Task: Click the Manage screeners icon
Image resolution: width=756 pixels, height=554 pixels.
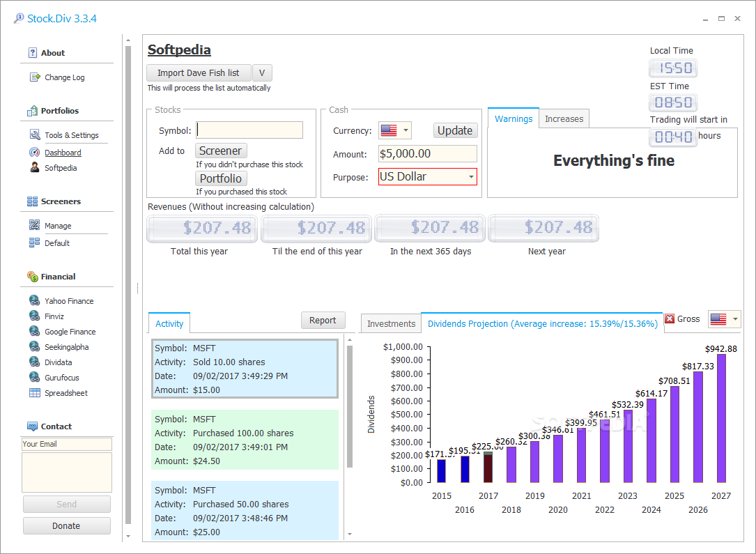Action: pyautogui.click(x=35, y=225)
